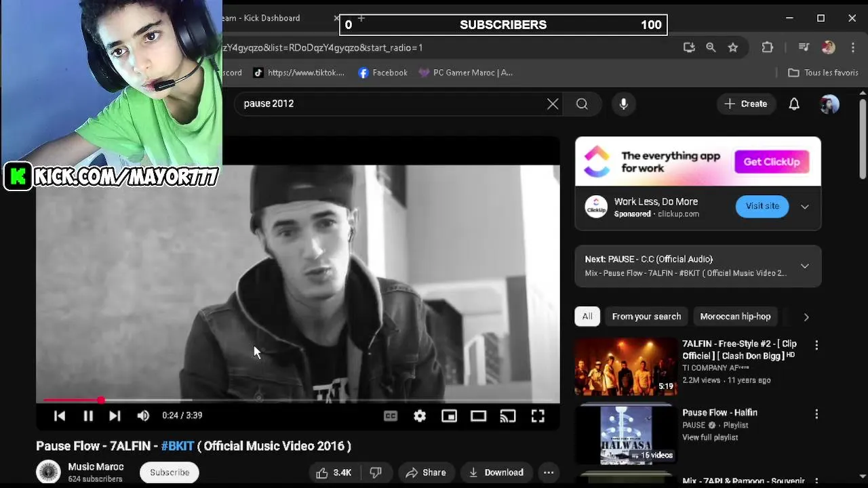The height and width of the screenshot is (488, 868).
Task: Open more actions ellipsis under video
Action: tap(549, 472)
